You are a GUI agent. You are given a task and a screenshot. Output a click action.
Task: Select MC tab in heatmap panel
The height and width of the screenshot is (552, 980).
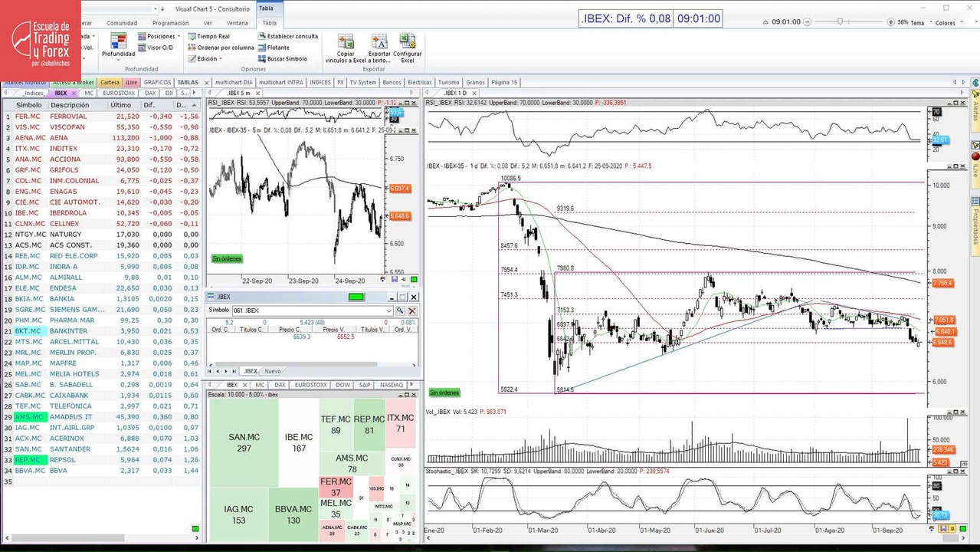(x=261, y=385)
